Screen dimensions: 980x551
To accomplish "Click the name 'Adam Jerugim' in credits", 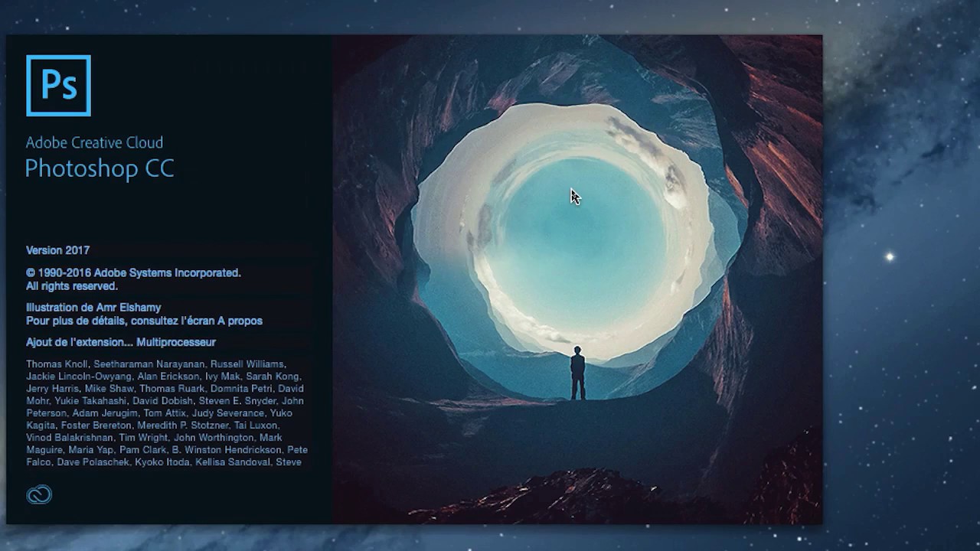I will [105, 413].
